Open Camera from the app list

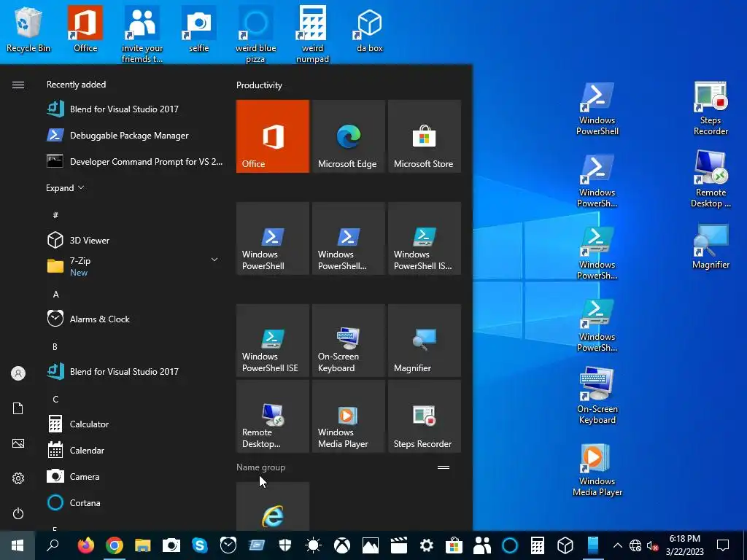[133, 476]
